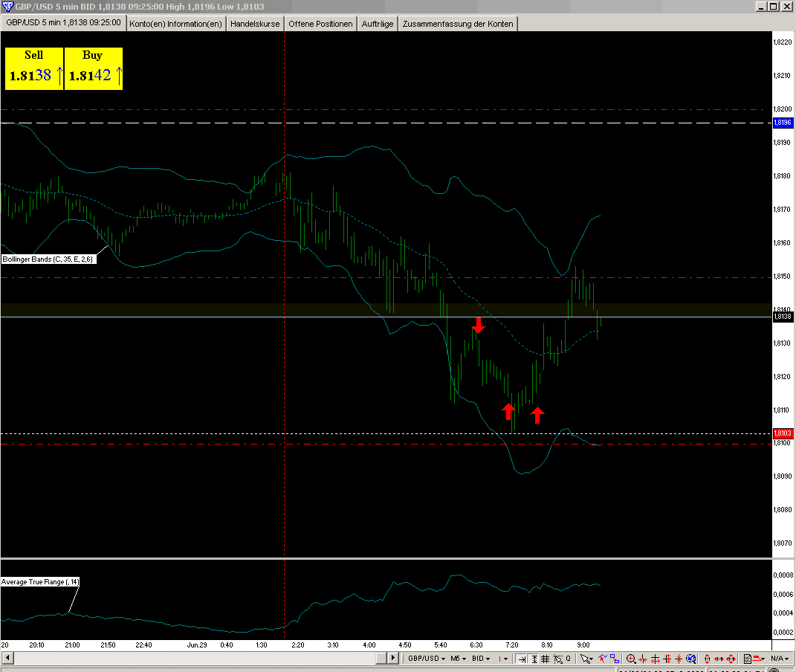The width and height of the screenshot is (796, 672).
Task: Click the blue linked-boxes toolbar icon
Action: [x=615, y=659]
